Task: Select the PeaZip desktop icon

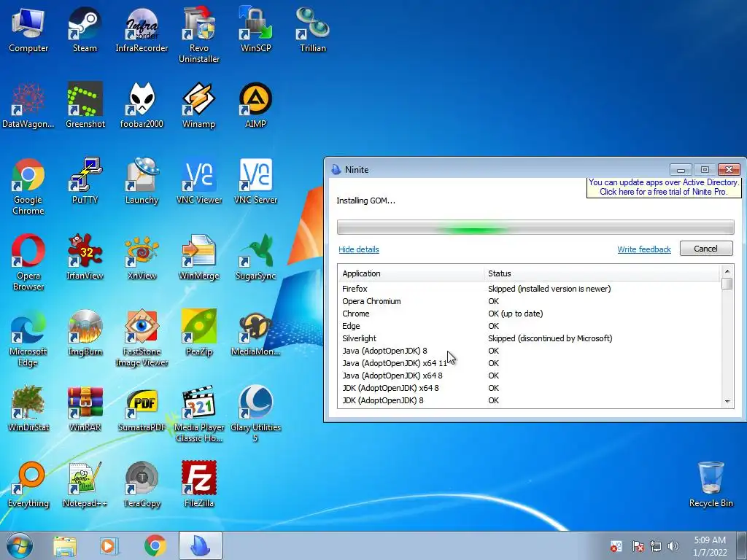Action: point(198,332)
